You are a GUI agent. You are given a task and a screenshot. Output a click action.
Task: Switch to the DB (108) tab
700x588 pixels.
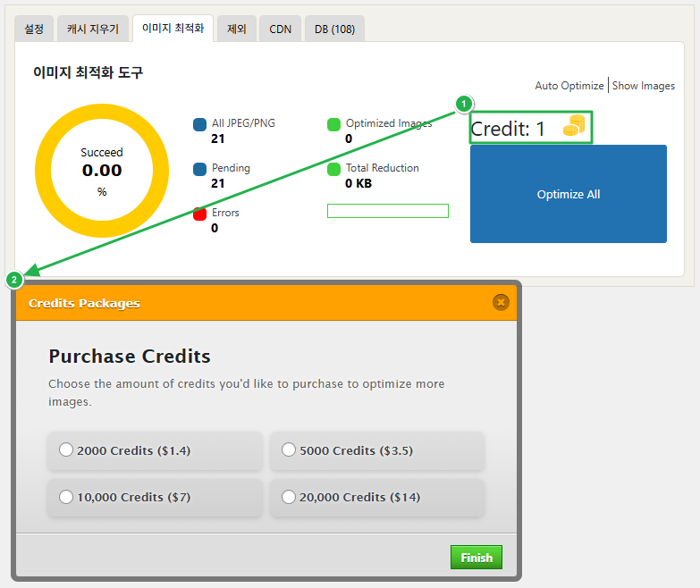coord(334,29)
